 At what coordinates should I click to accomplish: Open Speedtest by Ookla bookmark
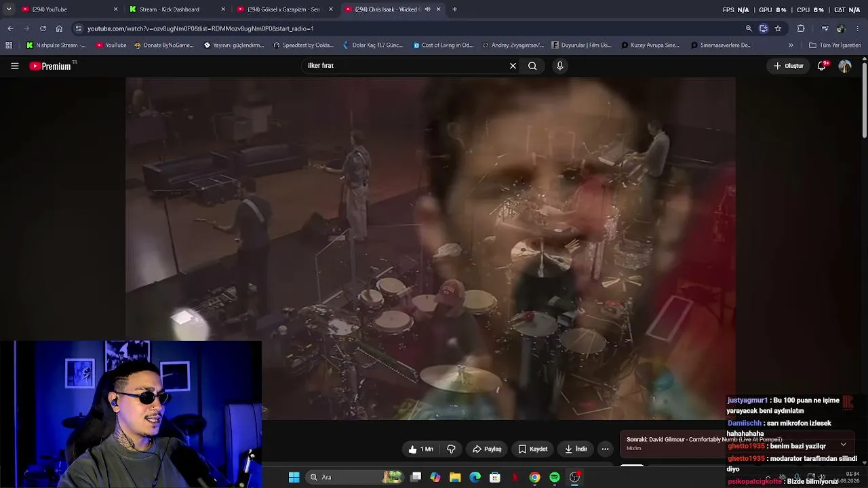pos(303,45)
